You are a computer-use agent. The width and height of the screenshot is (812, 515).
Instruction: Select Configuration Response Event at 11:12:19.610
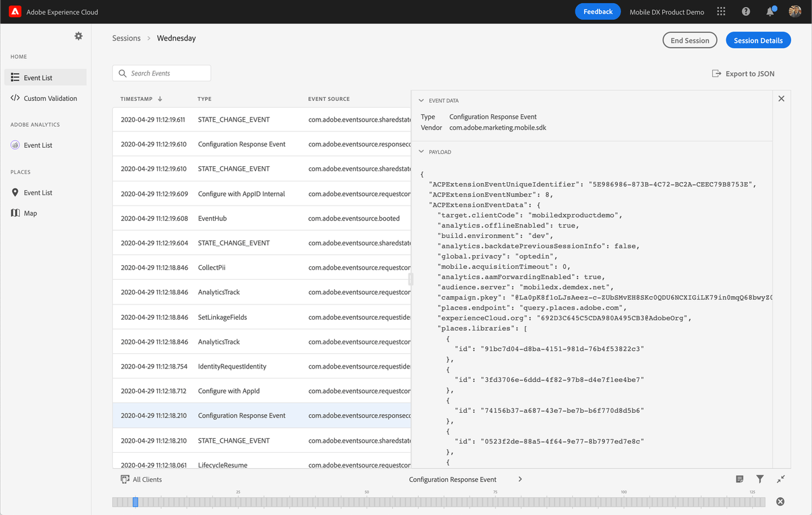[x=262, y=144]
